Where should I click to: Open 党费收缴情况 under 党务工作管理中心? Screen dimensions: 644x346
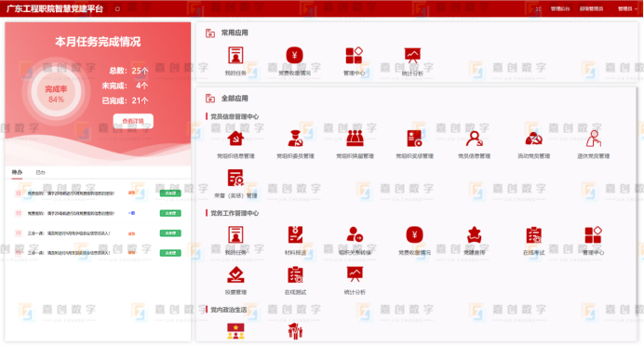point(414,234)
